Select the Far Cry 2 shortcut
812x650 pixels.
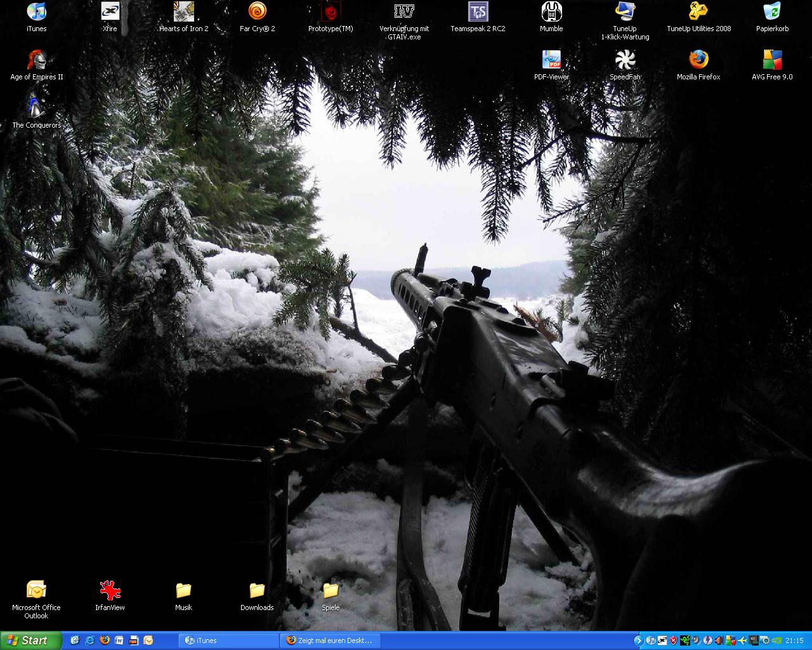pos(257,17)
